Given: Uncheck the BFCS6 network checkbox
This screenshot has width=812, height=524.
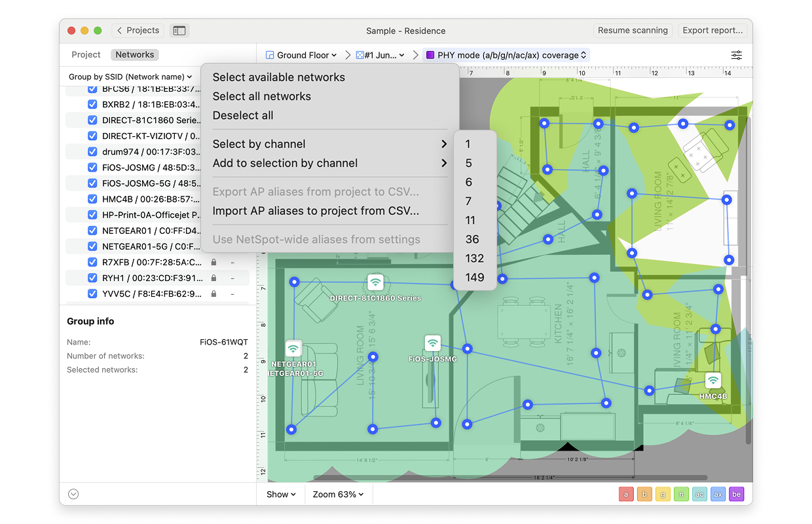Looking at the screenshot, I should [92, 88].
